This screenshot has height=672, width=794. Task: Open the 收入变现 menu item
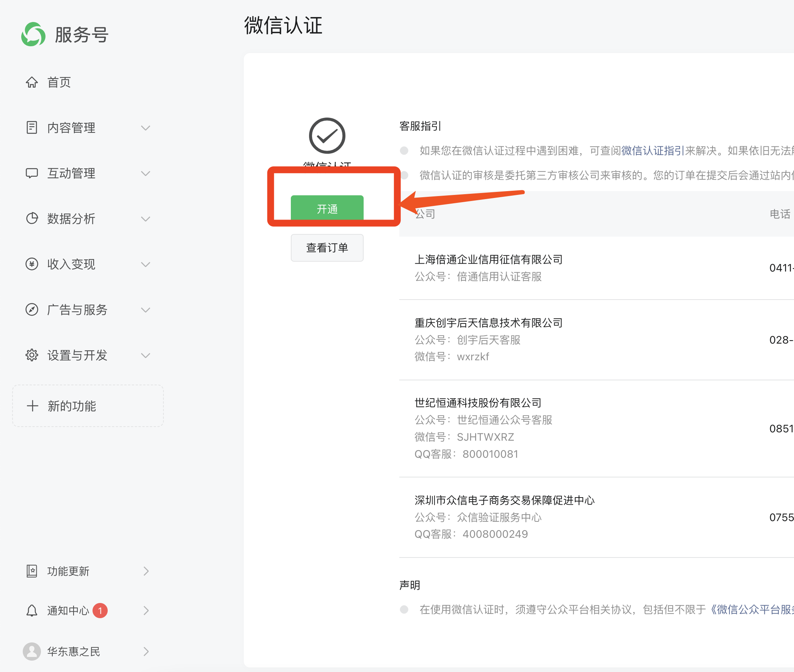pyautogui.click(x=71, y=264)
